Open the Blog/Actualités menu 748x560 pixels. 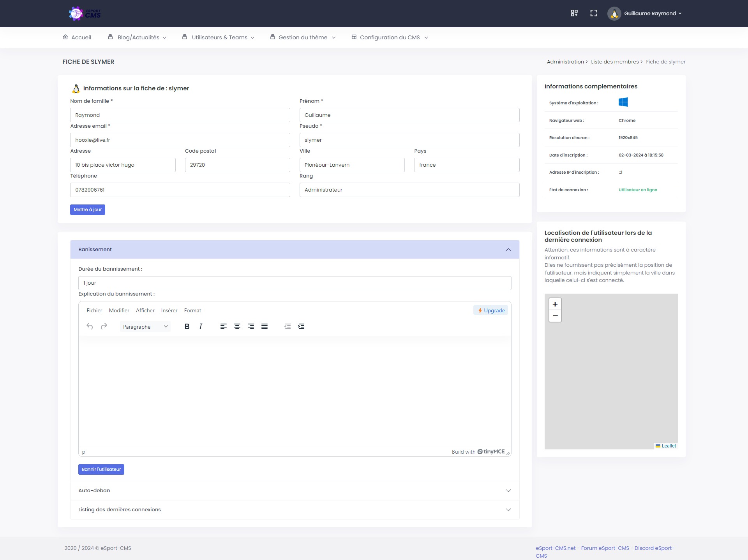coord(137,37)
